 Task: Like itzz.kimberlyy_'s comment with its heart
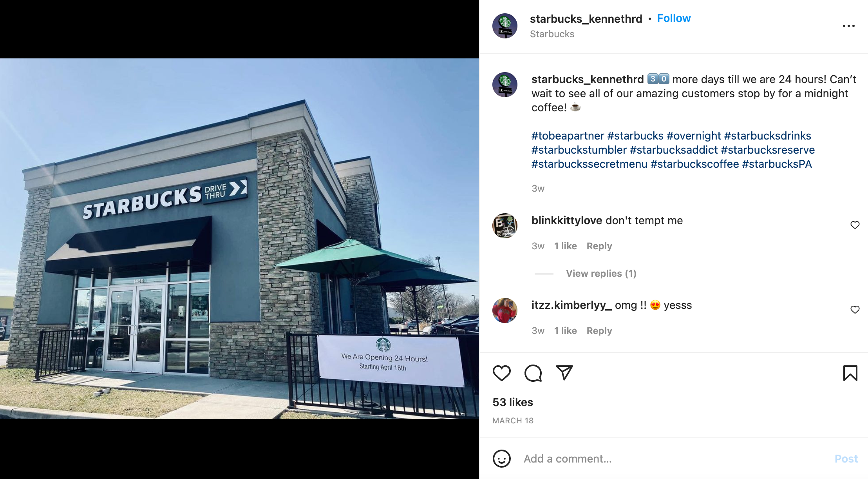coord(855,310)
